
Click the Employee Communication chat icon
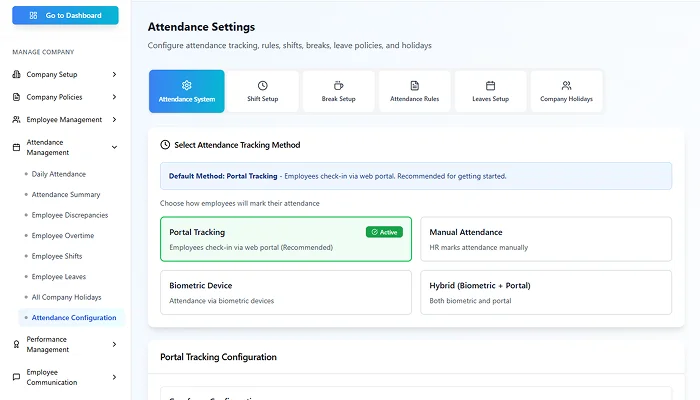(x=16, y=377)
